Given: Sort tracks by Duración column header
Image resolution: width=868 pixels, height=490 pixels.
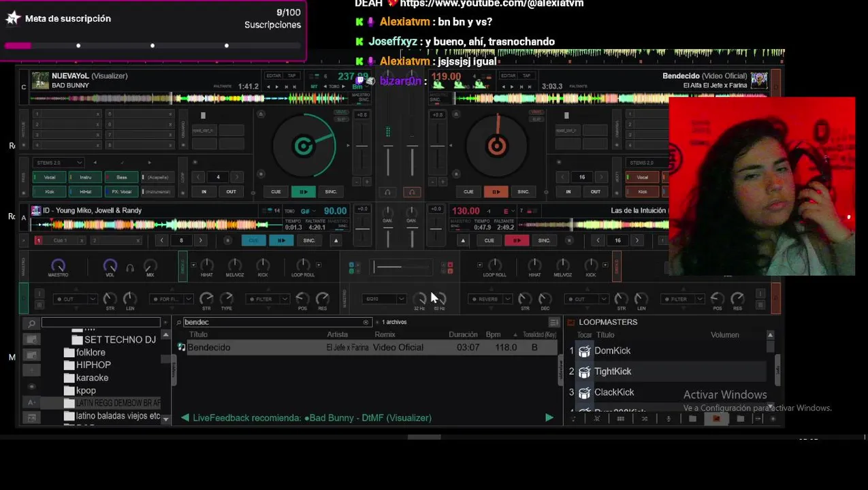Looking at the screenshot, I should pyautogui.click(x=463, y=335).
